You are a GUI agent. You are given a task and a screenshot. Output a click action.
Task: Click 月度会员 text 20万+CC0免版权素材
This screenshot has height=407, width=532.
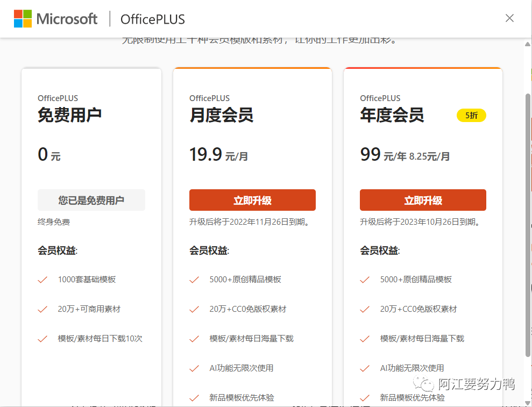248,309
